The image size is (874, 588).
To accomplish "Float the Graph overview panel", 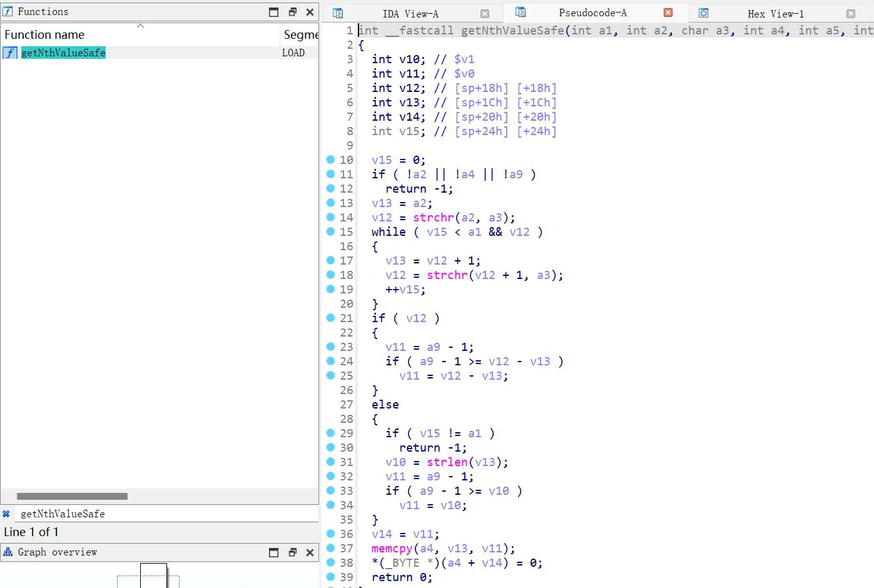I will [x=292, y=552].
